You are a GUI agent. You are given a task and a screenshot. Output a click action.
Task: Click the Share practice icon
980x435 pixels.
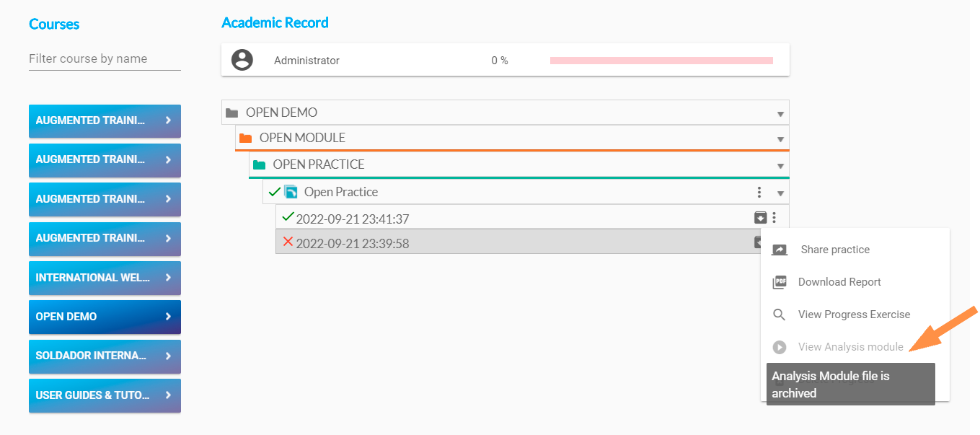point(780,250)
